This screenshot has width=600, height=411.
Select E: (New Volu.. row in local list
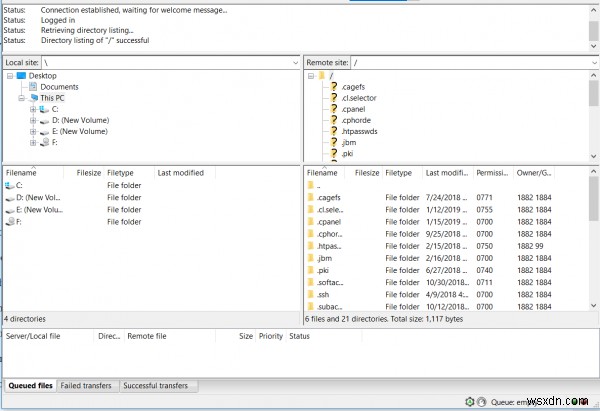click(x=151, y=210)
